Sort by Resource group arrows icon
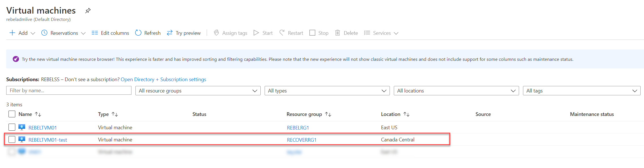 click(x=328, y=114)
